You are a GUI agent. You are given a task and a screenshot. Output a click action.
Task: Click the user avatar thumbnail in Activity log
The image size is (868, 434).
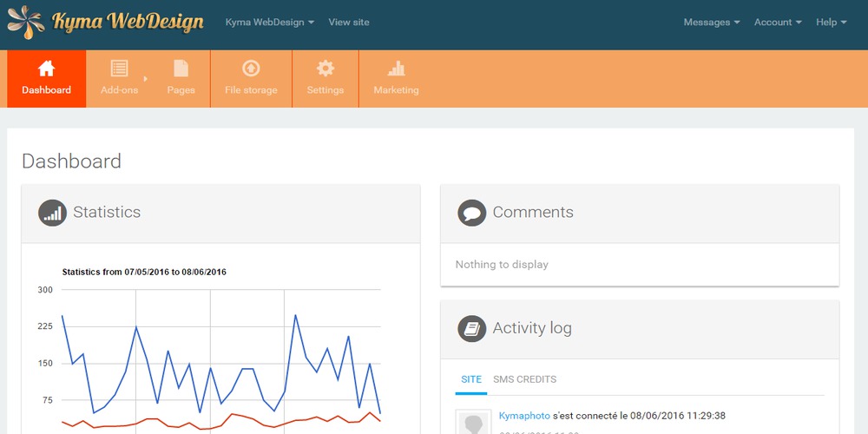tap(473, 423)
